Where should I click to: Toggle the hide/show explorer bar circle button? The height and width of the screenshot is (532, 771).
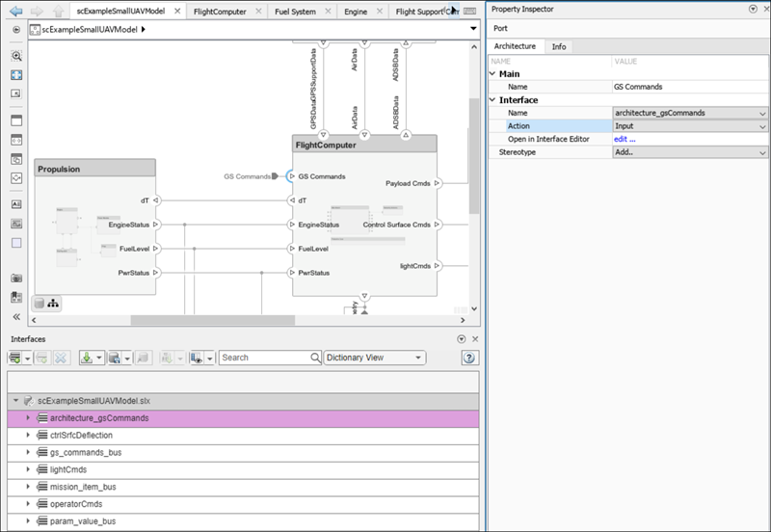click(x=16, y=29)
